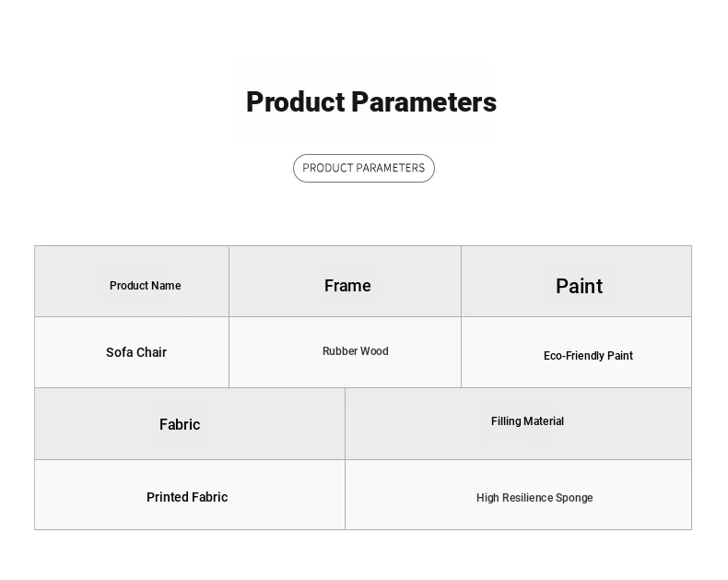
Task: Select the Frame header cell
Action: (x=345, y=281)
